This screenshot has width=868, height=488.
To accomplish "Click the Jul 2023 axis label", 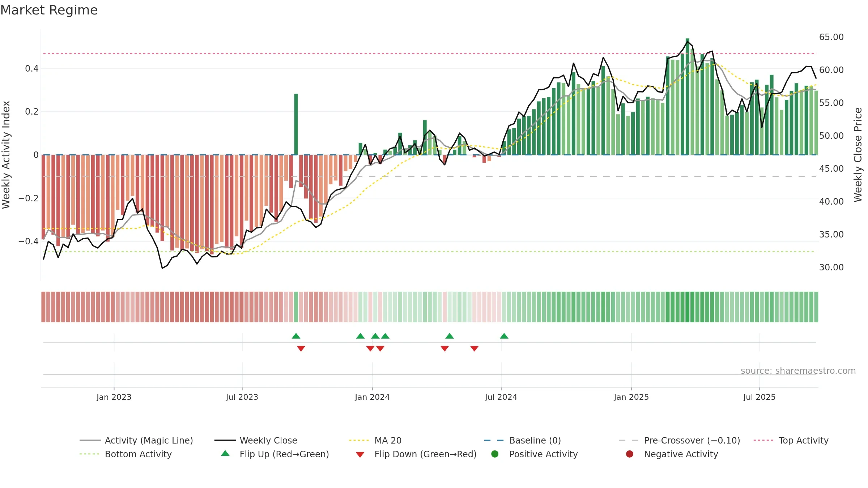I will tap(242, 397).
